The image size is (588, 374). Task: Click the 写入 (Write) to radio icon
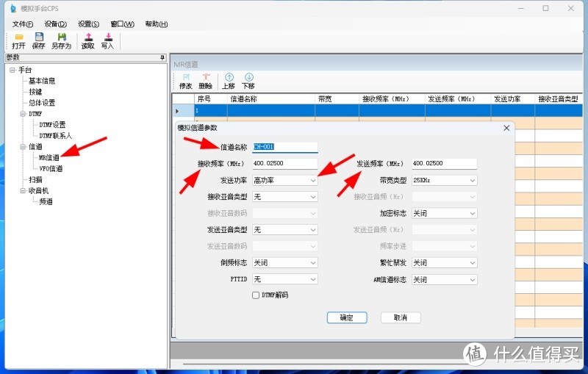click(x=107, y=40)
